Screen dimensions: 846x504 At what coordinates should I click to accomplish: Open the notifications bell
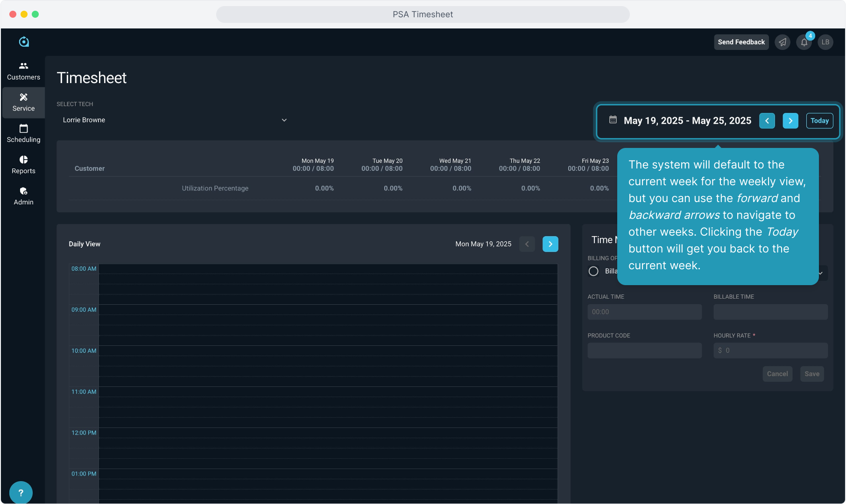coord(804,42)
